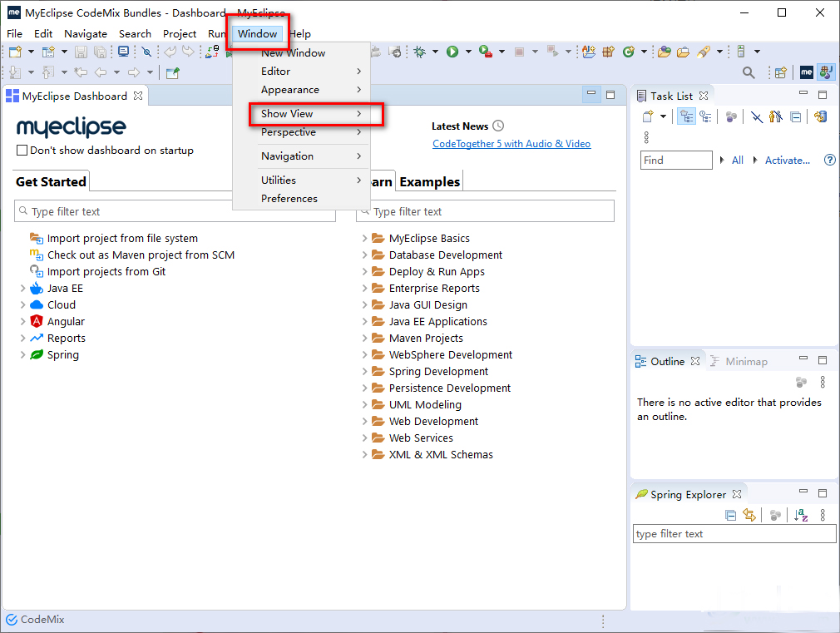Expand the Database Development folder

pyautogui.click(x=364, y=255)
